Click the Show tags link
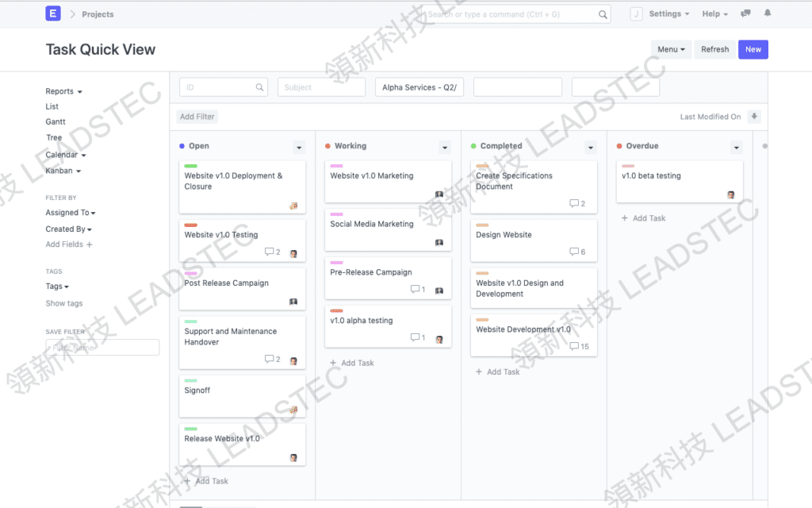Image resolution: width=812 pixels, height=508 pixels. coord(63,303)
